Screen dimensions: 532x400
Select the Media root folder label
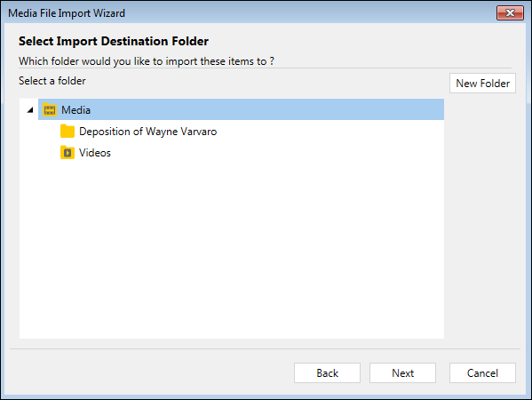tap(75, 110)
